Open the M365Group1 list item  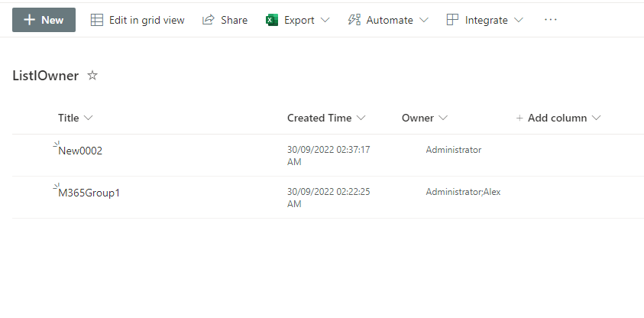(89, 193)
